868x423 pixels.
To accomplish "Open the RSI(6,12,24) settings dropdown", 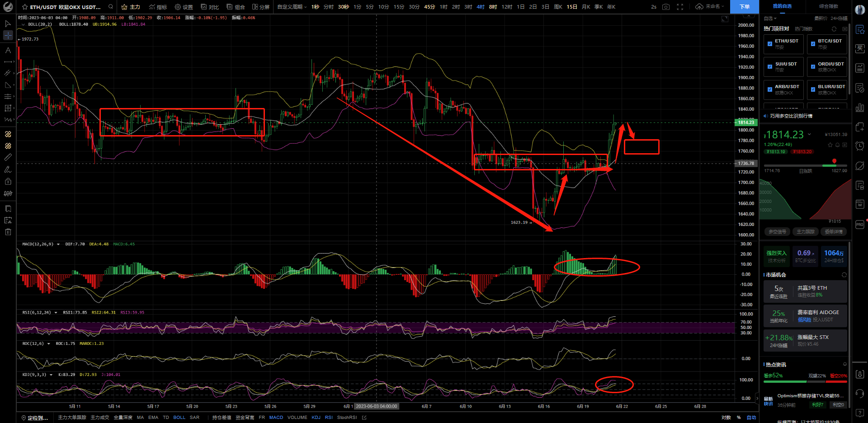I will pyautogui.click(x=56, y=313).
